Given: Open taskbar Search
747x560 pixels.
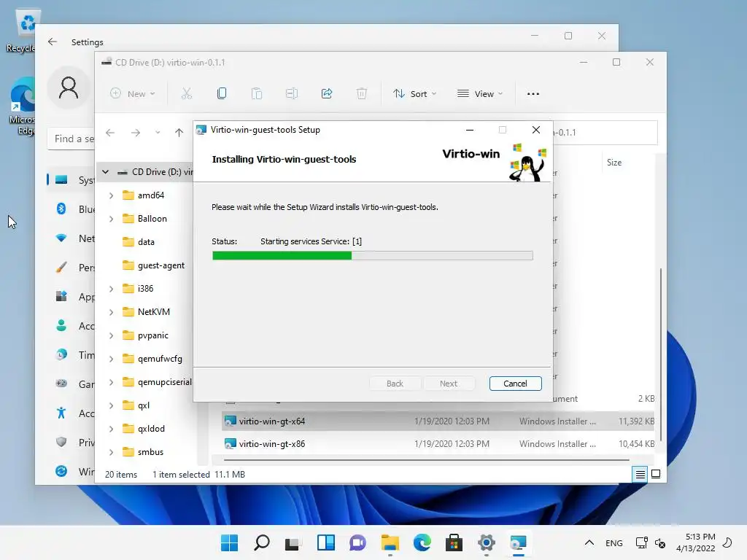Looking at the screenshot, I should tap(262, 542).
